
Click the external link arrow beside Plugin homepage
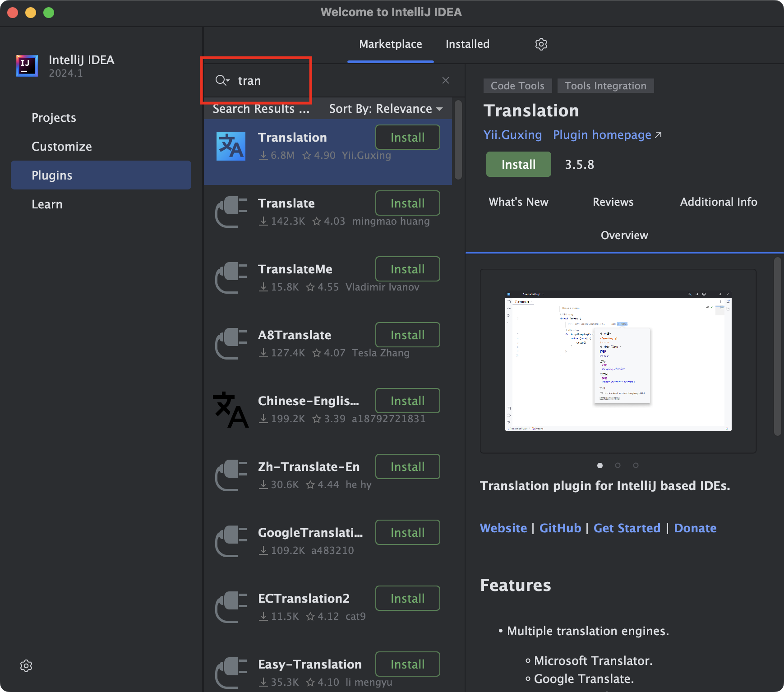pos(659,135)
